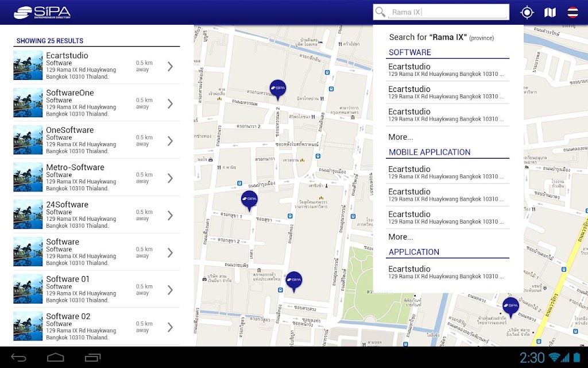Open Metro-Software result chevron
Viewport: 588px width, 368px height.
170,178
